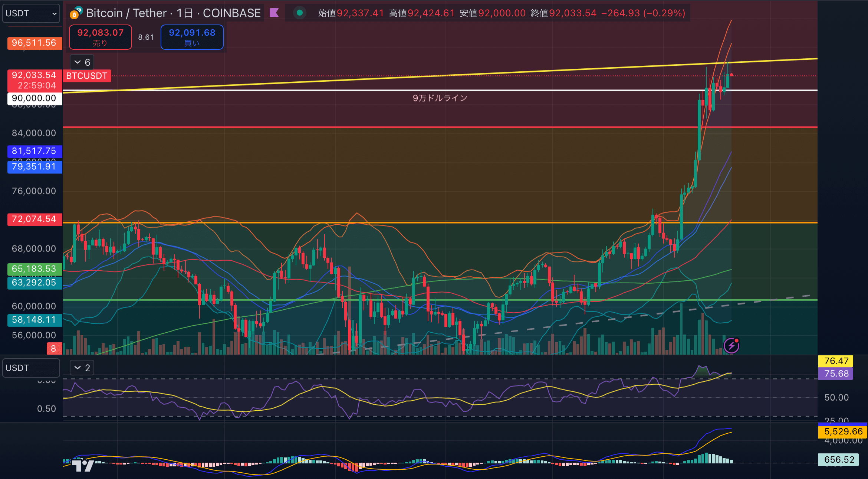Click the orange 96,511.56 price label
Image resolution: width=868 pixels, height=479 pixels.
coord(34,43)
